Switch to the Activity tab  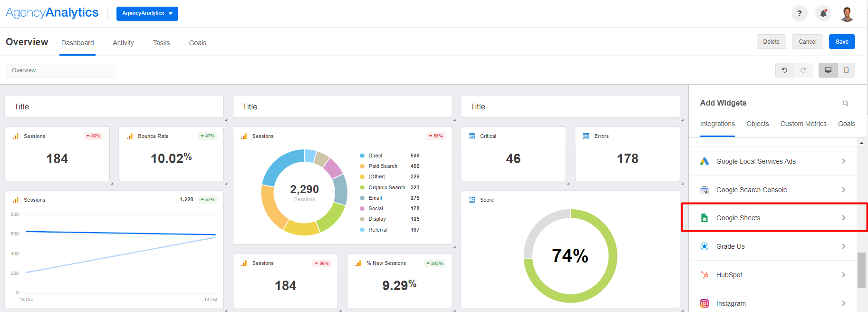pyautogui.click(x=123, y=43)
